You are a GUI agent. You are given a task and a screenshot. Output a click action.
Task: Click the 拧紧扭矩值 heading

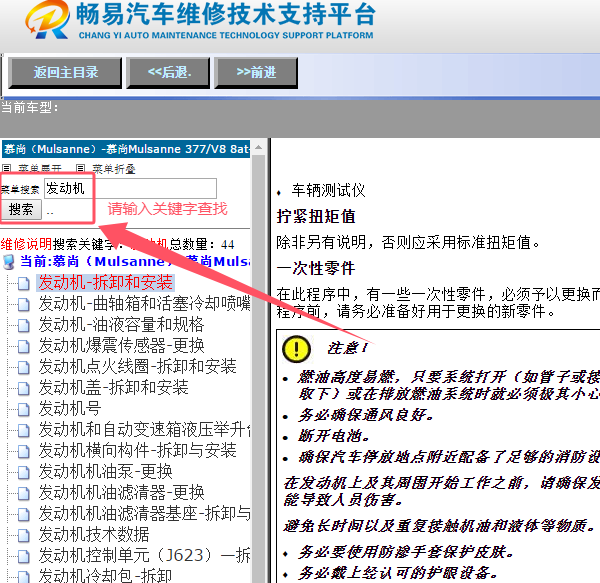click(316, 216)
